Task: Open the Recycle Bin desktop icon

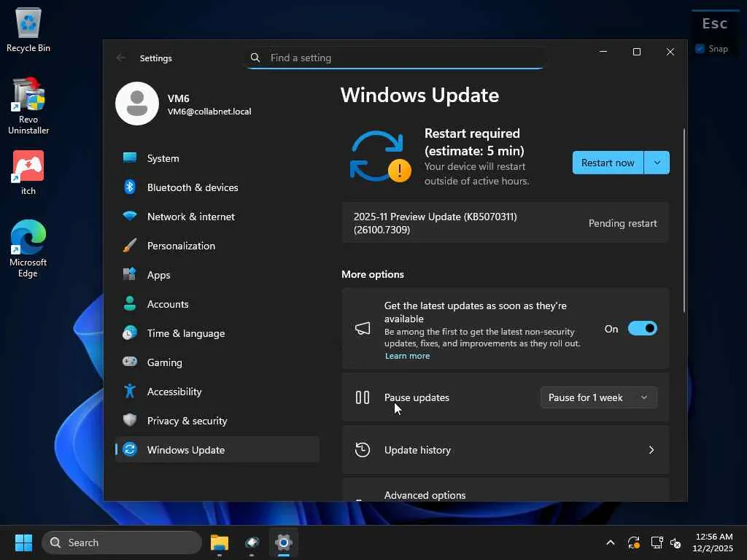Action: (x=28, y=29)
